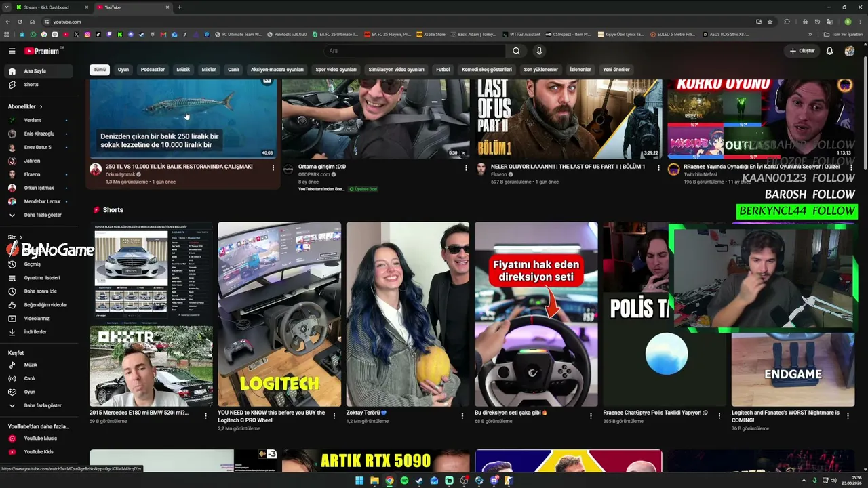Viewport: 868px width, 488px height.
Task: Focus the Ara search box
Action: 415,51
